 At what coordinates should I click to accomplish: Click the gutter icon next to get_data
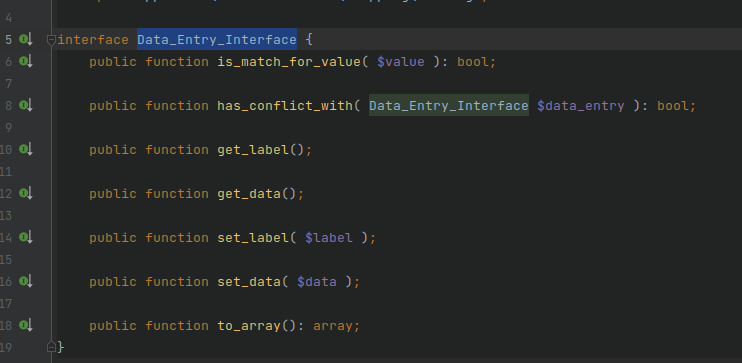26,193
